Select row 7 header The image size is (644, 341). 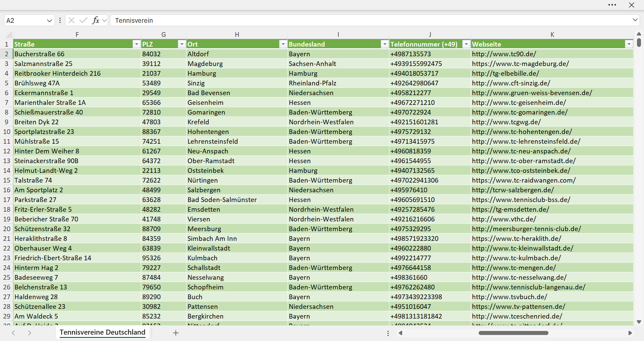click(7, 103)
